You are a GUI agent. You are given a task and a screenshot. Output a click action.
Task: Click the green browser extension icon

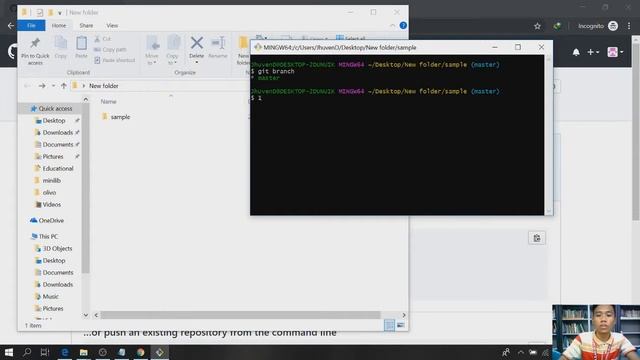557,26
